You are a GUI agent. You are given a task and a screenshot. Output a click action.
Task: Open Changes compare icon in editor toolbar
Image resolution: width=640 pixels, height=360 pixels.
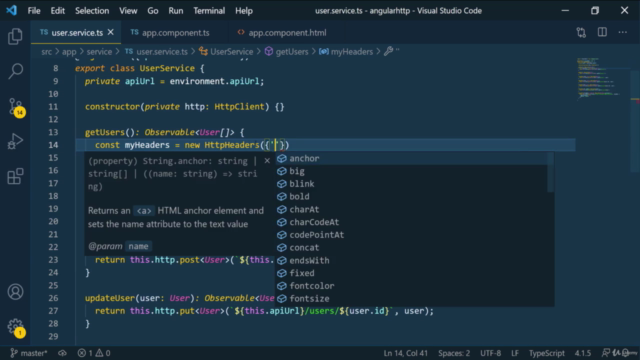pyautogui.click(x=581, y=32)
